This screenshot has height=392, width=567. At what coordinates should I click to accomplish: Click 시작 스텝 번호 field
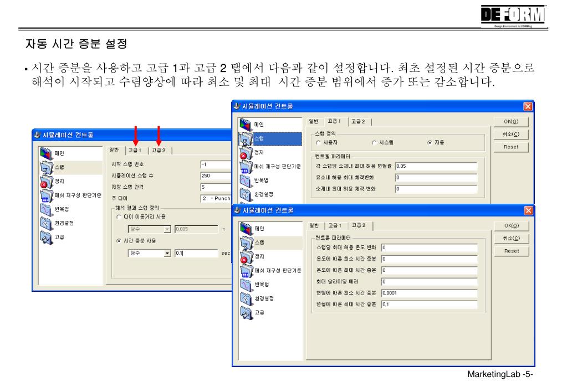[216, 164]
